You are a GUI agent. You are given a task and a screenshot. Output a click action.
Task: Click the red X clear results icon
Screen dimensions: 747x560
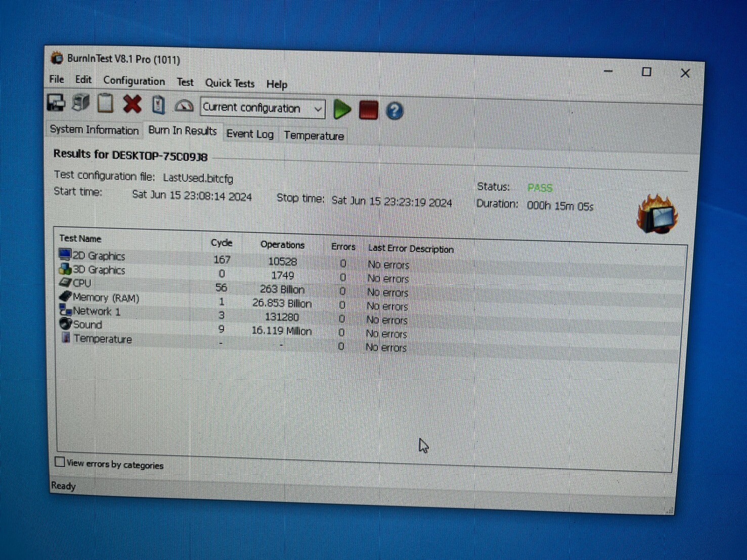coord(132,104)
